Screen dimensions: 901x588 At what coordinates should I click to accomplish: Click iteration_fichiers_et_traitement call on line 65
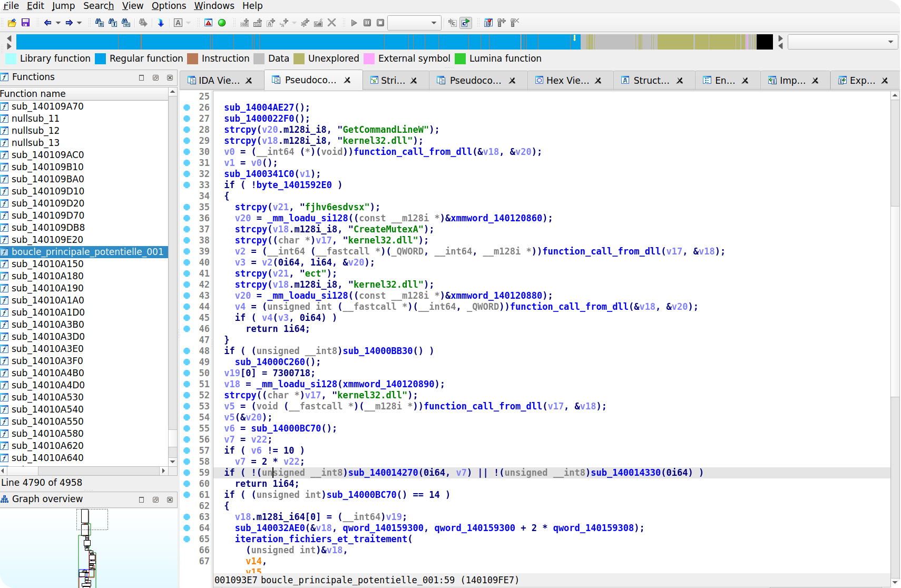pyautogui.click(x=321, y=539)
